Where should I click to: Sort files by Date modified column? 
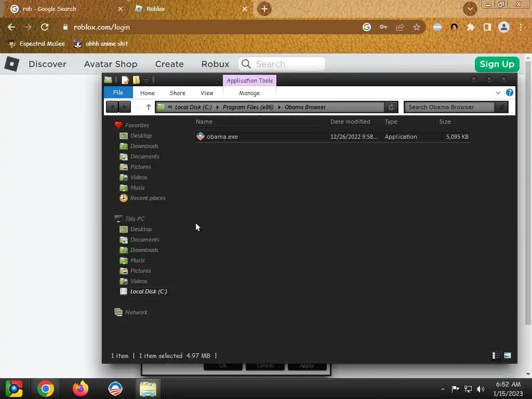pyautogui.click(x=350, y=122)
